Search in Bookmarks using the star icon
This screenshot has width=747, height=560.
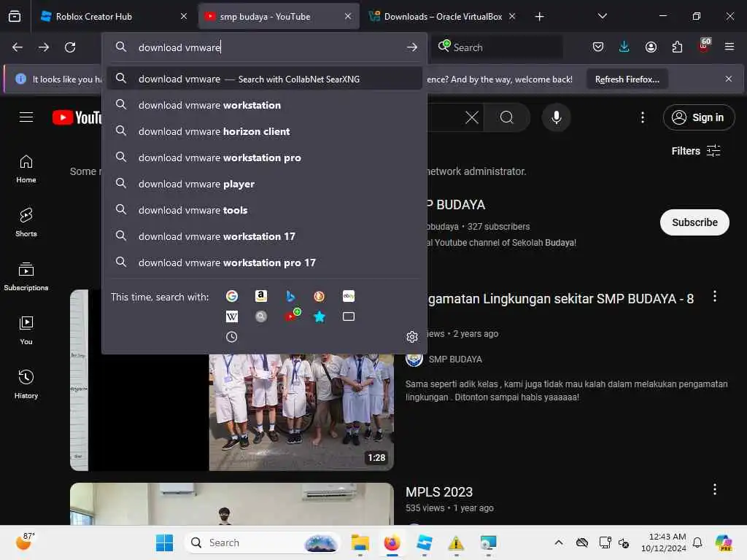(x=320, y=316)
